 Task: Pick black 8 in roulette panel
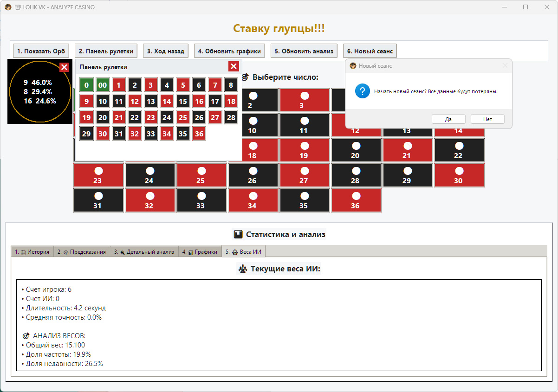click(231, 85)
